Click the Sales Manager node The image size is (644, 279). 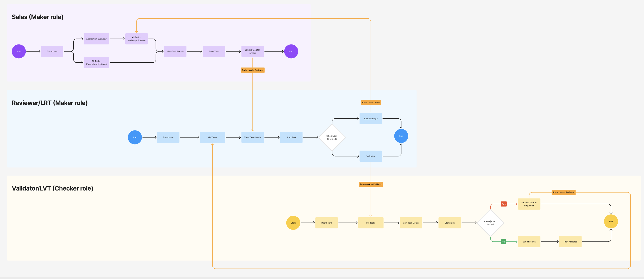pyautogui.click(x=371, y=119)
